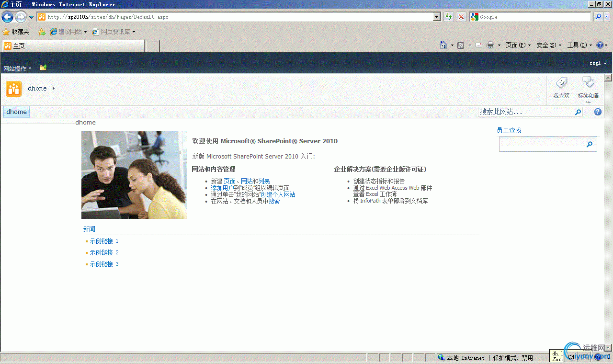The image size is (613, 364).
Task: Click the site search magnifier icon
Action: (578, 112)
